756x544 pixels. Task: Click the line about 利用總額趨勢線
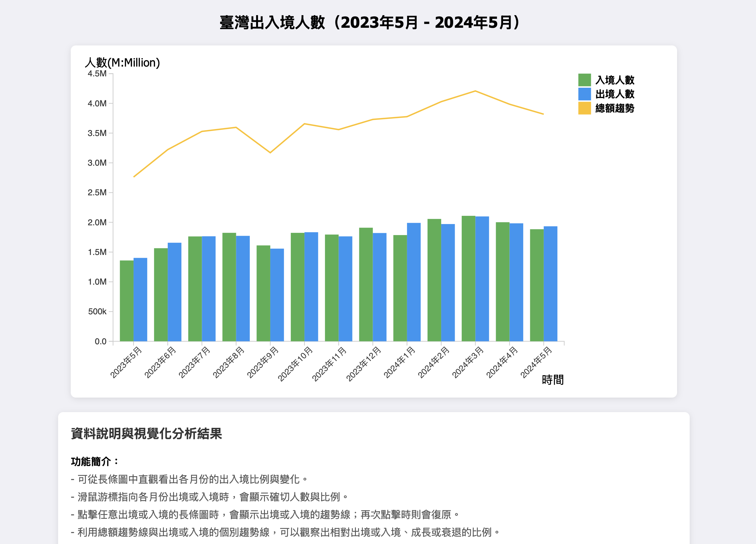(285, 532)
